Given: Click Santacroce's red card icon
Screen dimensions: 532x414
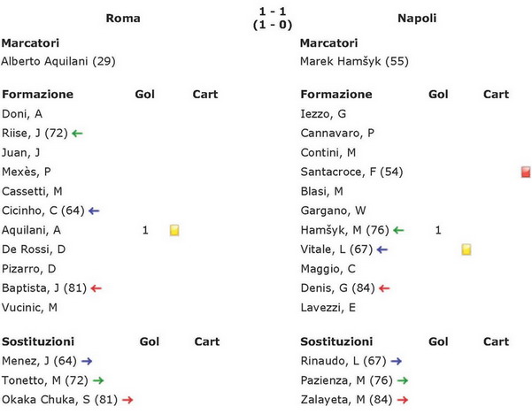Looking at the screenshot, I should (526, 172).
